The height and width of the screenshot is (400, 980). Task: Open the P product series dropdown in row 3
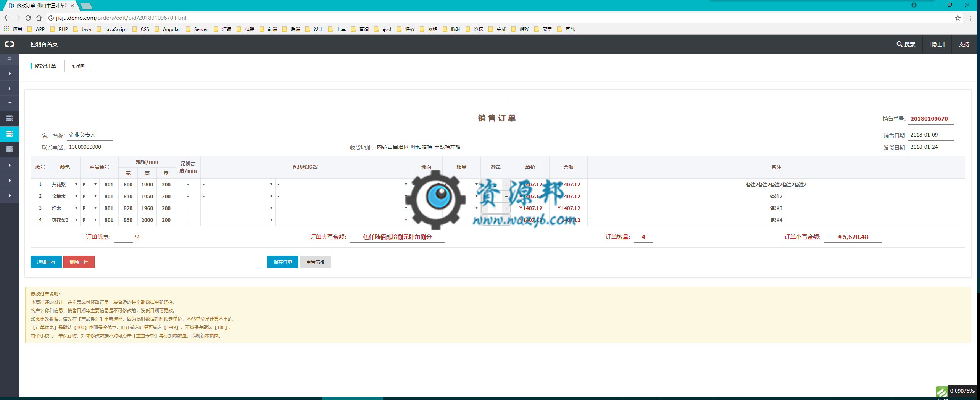(90, 208)
